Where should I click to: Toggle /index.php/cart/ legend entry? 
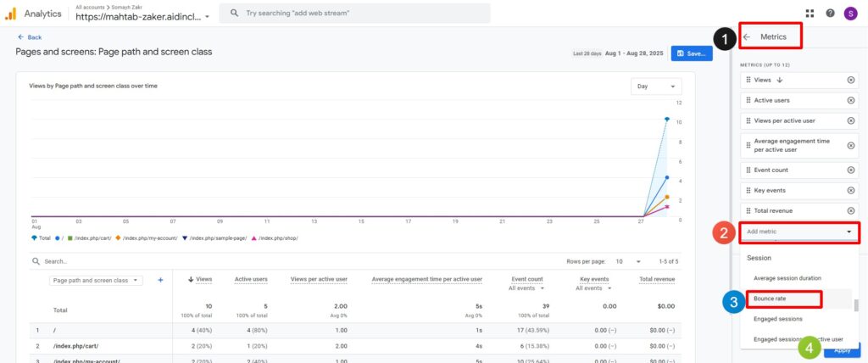click(89, 237)
